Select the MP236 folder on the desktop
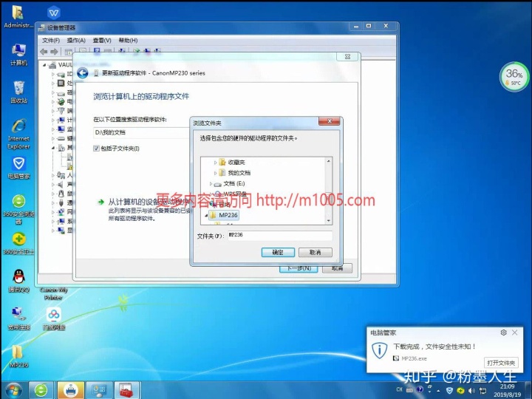This screenshot has width=532, height=399. coord(18,356)
